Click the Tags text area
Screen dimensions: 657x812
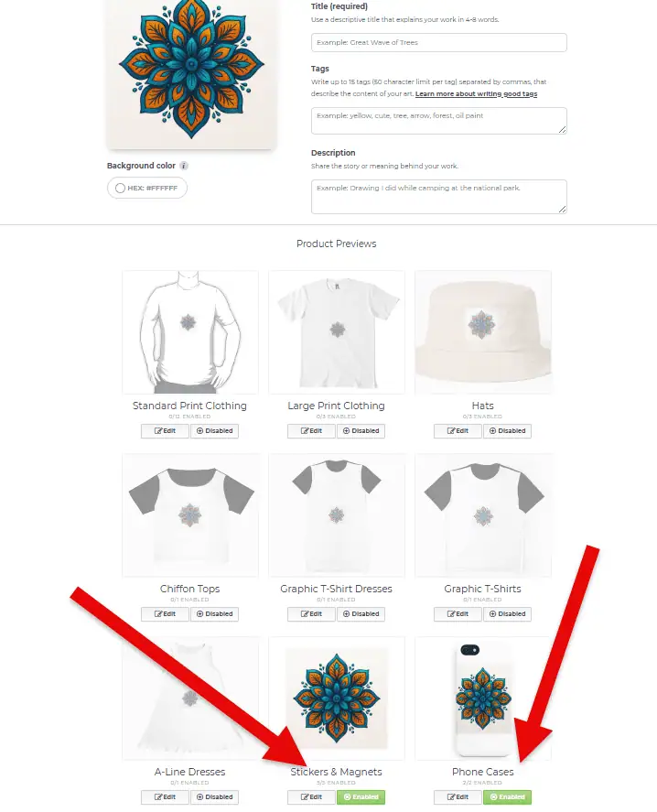(x=438, y=121)
